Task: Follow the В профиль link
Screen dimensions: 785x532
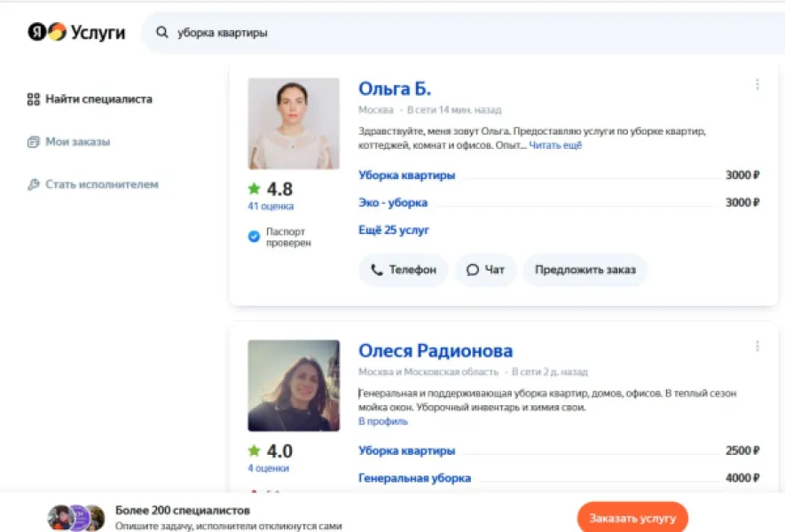Action: point(383,421)
